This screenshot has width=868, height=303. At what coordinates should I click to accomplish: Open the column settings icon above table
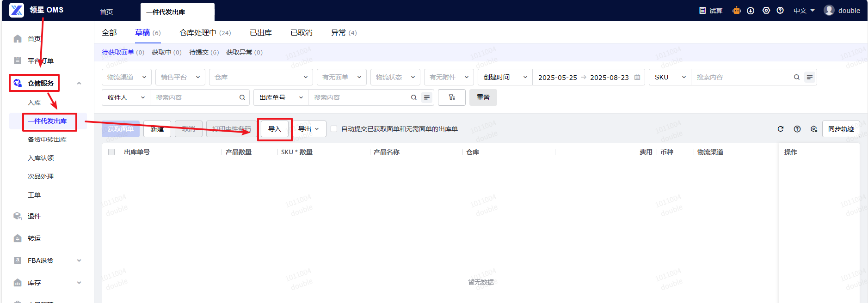(814, 129)
